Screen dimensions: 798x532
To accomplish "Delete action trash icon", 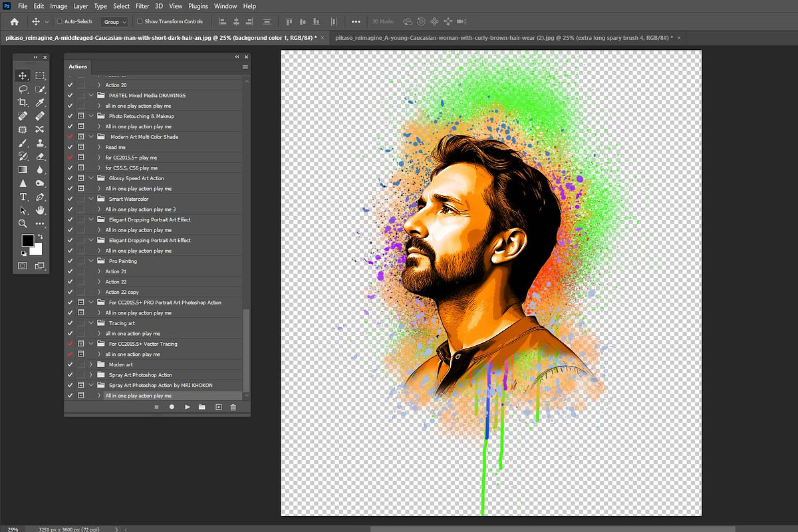I will point(233,406).
